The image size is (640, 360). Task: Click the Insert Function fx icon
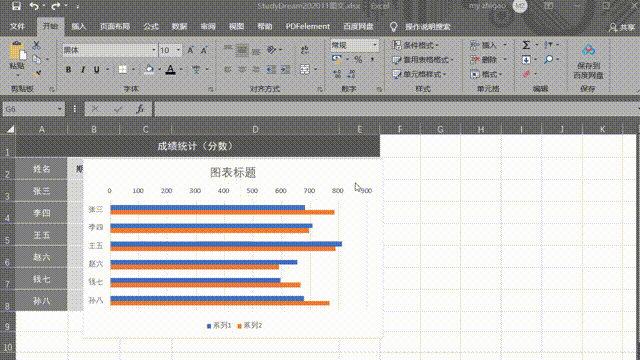coord(140,109)
